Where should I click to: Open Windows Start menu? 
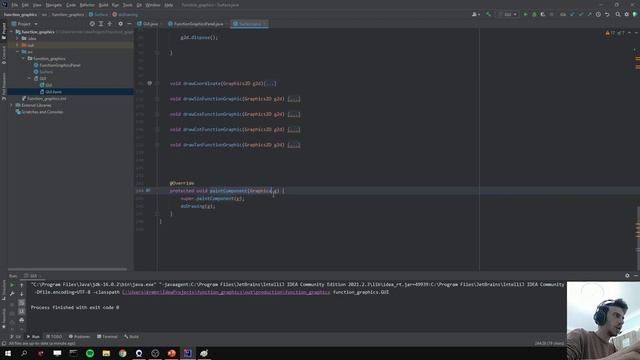click(x=8, y=353)
